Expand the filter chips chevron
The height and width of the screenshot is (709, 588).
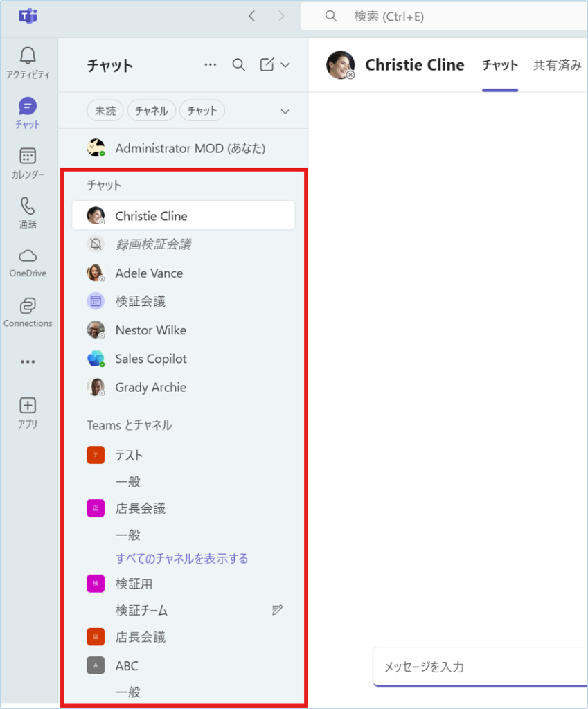point(285,111)
